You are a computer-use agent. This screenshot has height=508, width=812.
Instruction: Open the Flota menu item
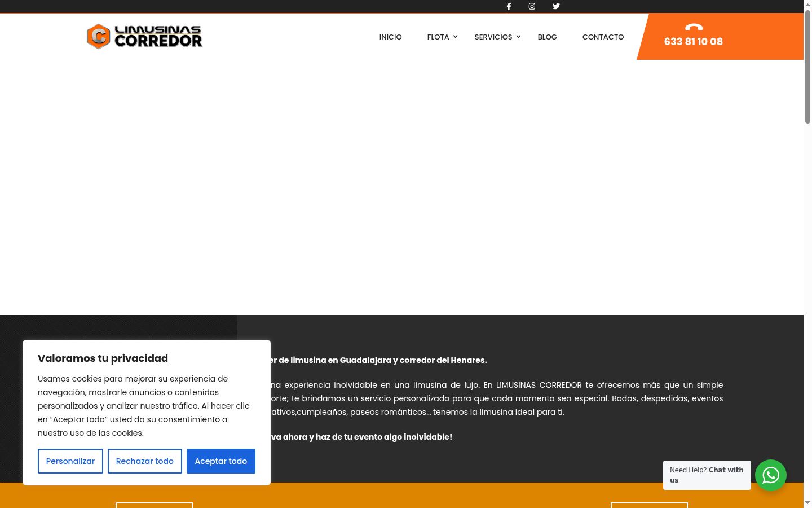point(438,37)
